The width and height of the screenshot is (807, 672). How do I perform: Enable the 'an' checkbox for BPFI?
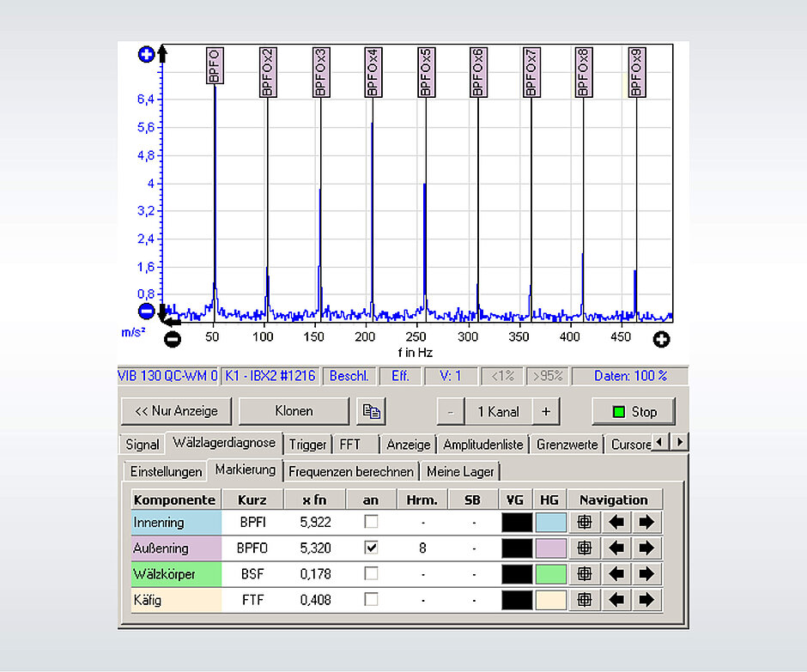click(x=371, y=522)
